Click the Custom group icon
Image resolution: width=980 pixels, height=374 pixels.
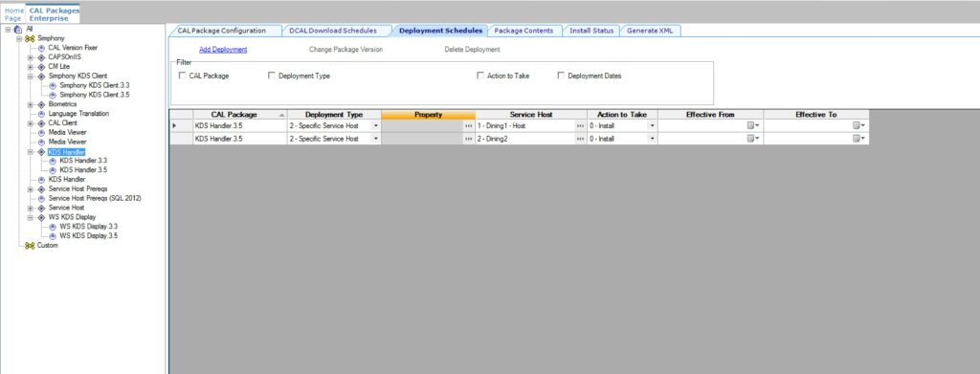pyautogui.click(x=30, y=246)
